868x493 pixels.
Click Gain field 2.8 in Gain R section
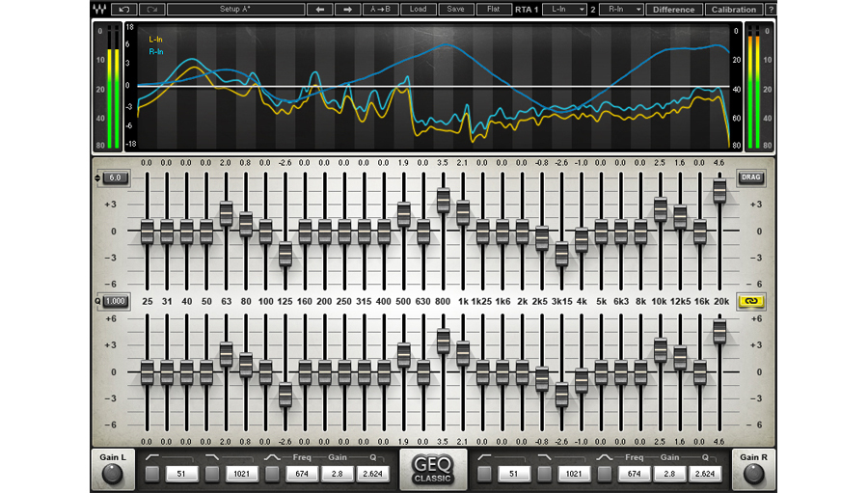click(669, 474)
